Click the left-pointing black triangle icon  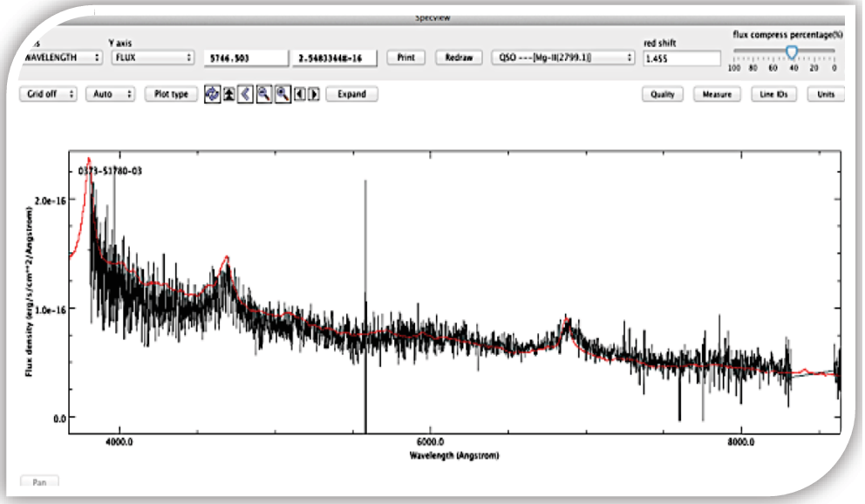click(x=299, y=94)
